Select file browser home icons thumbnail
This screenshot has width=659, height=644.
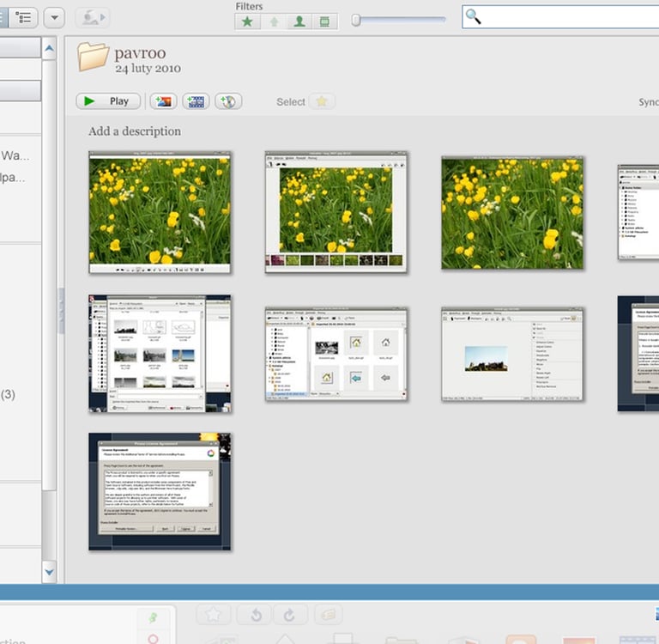336,354
